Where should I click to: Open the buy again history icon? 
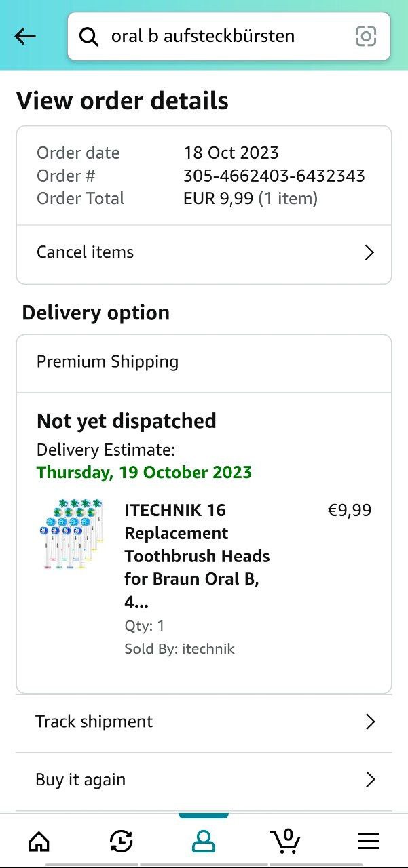(x=121, y=842)
